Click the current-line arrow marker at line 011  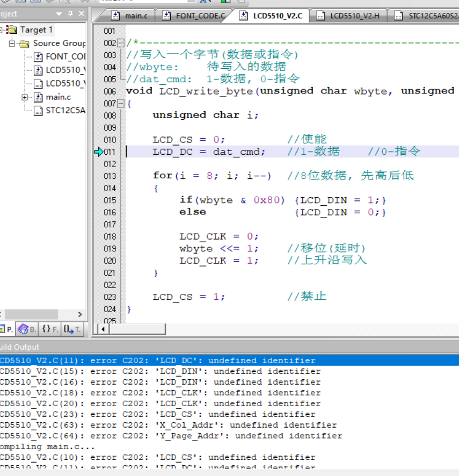tap(99, 152)
